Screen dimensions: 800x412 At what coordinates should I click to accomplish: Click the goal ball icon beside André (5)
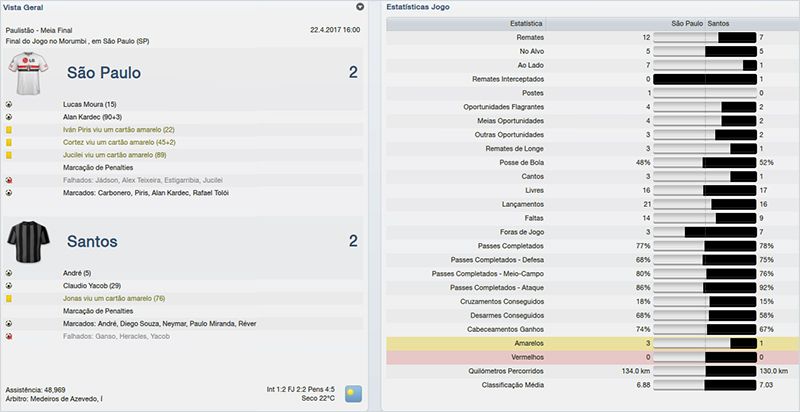pos(9,272)
